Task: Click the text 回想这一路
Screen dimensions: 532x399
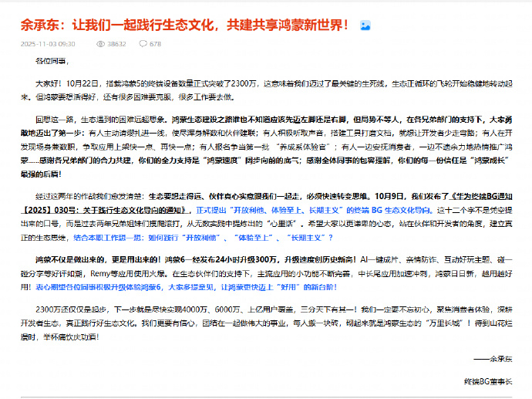Action: click(x=54, y=120)
